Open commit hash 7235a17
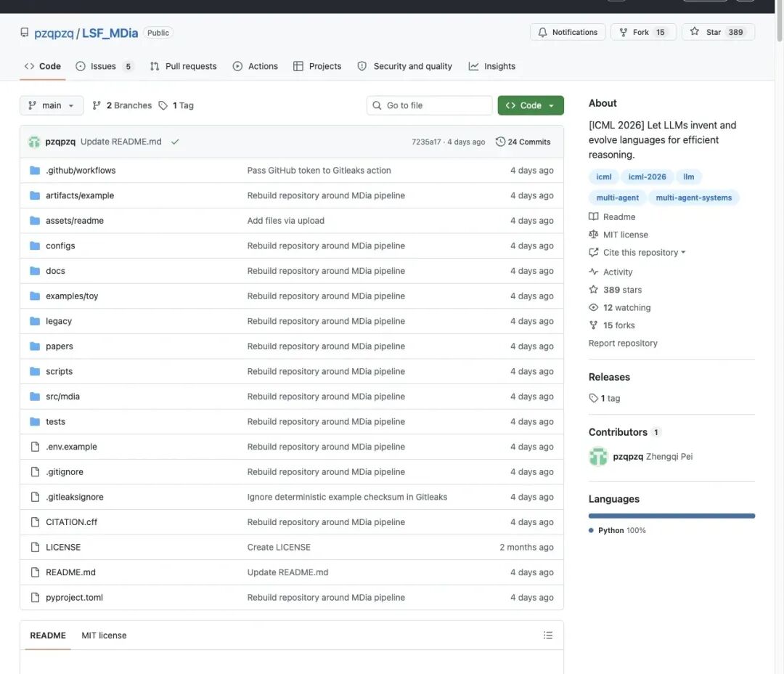Viewport: 784px width, 674px height. (426, 142)
